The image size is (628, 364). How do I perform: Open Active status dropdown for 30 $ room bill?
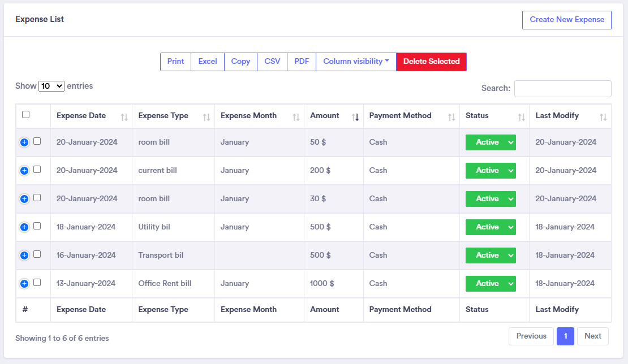tap(490, 199)
